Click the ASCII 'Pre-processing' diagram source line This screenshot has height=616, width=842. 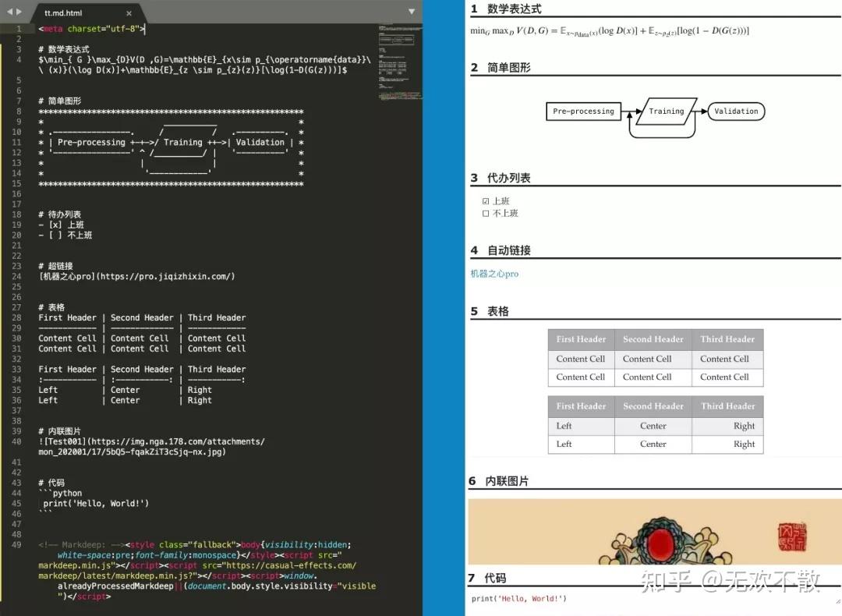(171, 142)
